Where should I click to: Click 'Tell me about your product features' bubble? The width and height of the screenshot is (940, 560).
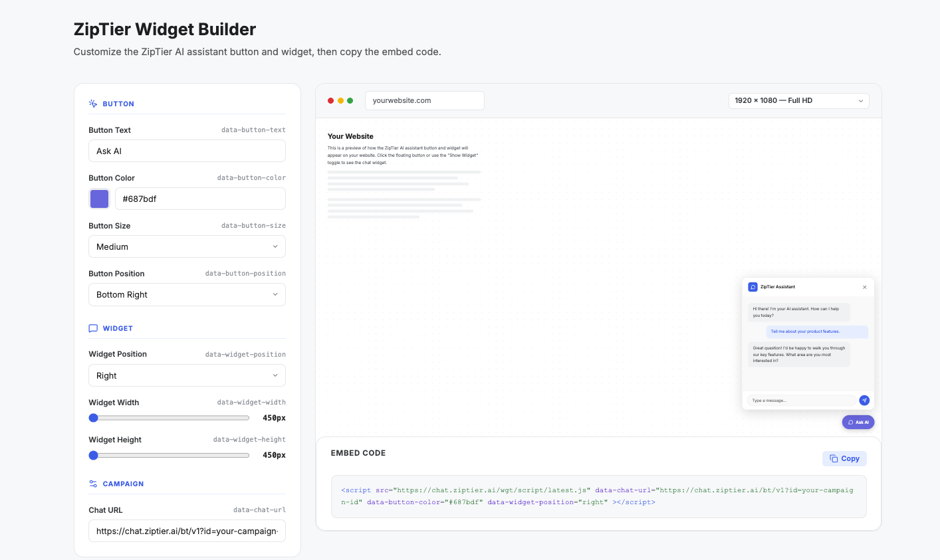(818, 331)
